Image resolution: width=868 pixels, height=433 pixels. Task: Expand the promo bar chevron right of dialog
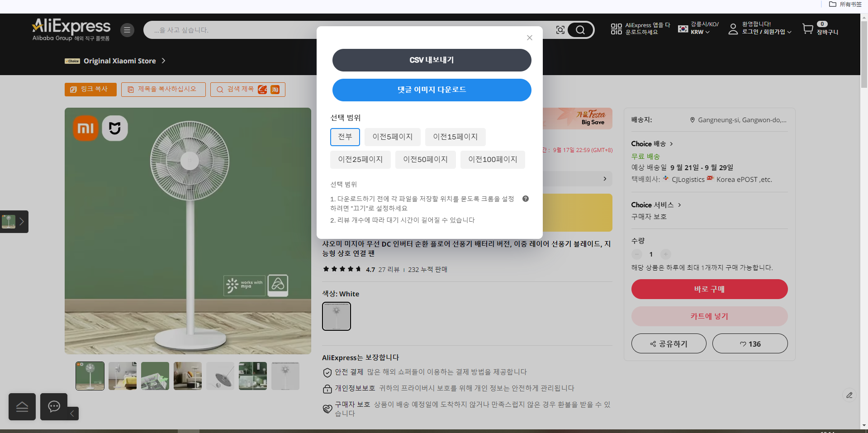pos(605,179)
